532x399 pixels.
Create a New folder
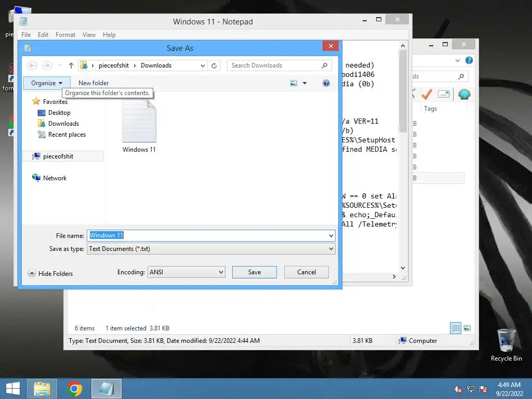(x=94, y=83)
